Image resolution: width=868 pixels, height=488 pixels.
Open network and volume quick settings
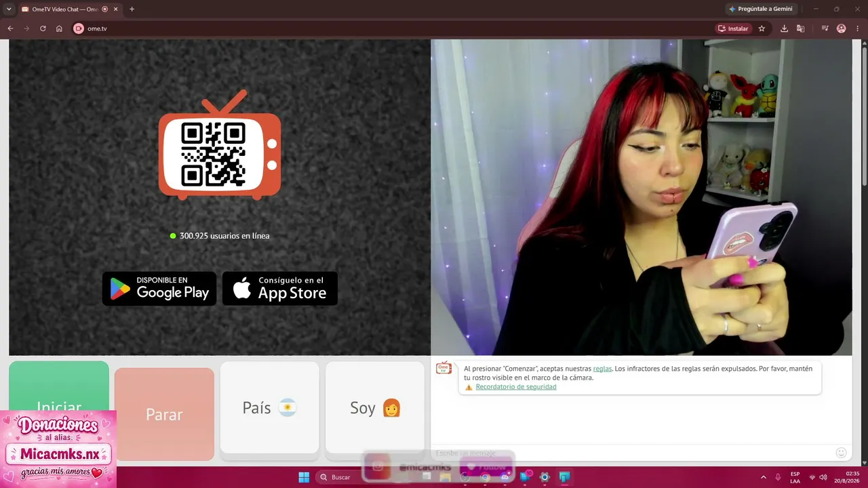tap(818, 477)
